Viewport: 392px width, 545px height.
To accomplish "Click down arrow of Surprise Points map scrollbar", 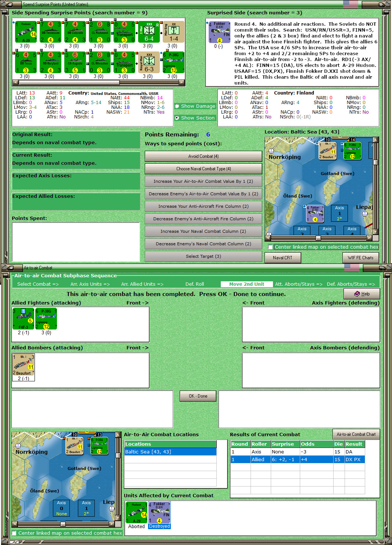I will click(375, 232).
